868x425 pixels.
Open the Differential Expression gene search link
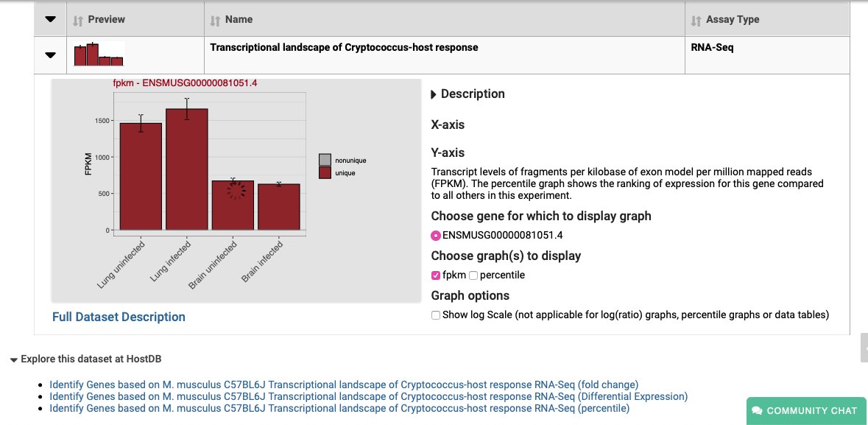[x=368, y=396]
